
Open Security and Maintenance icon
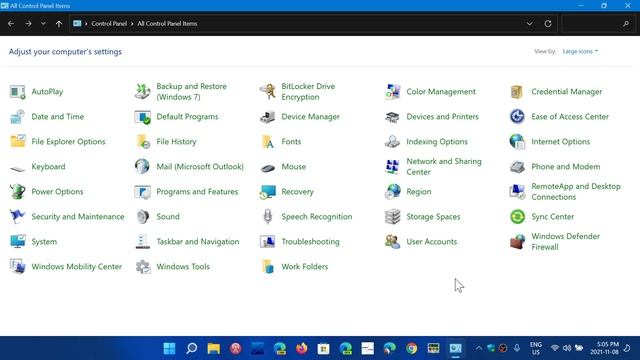(x=17, y=216)
